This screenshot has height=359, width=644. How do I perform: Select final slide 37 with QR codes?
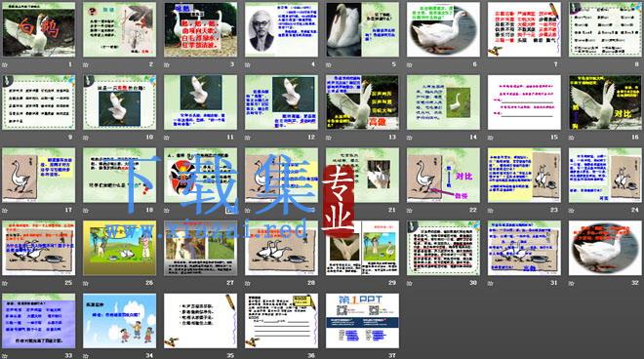coord(362,321)
